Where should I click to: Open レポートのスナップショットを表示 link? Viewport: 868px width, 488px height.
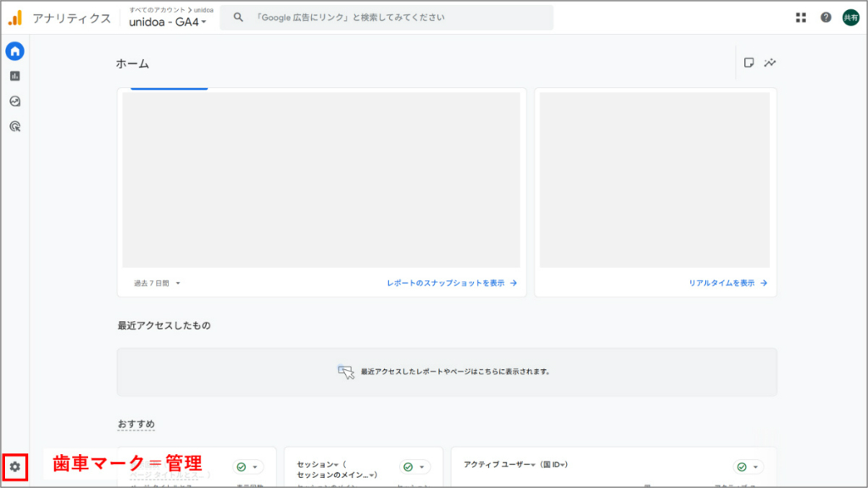[447, 283]
